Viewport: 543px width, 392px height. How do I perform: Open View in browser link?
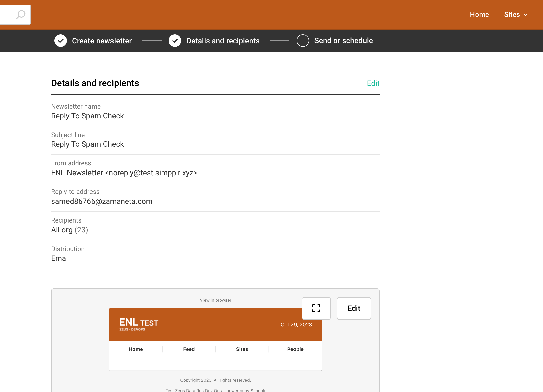coord(215,300)
